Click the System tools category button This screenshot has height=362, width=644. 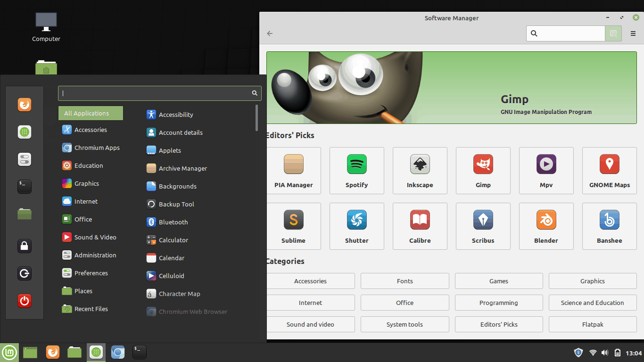(x=405, y=324)
